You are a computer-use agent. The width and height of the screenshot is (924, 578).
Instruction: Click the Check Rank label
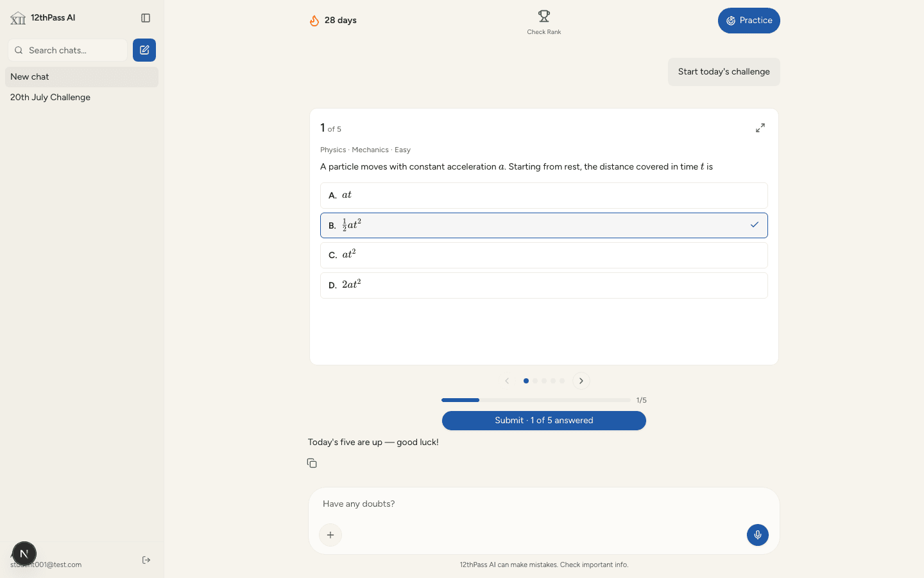544,32
